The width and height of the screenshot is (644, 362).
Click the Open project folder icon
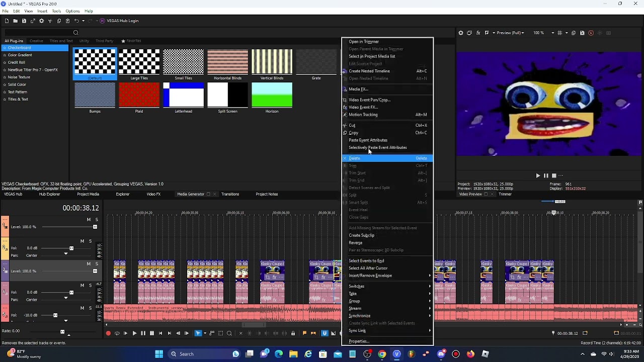click(16, 21)
